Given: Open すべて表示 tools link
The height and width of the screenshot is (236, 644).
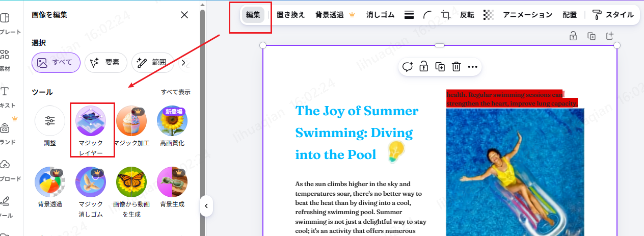Looking at the screenshot, I should pos(176,92).
